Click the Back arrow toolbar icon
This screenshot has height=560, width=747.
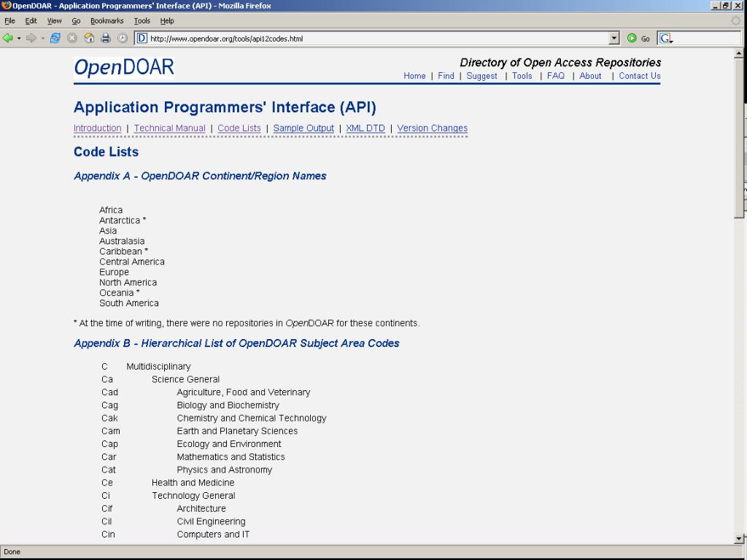[x=7, y=38]
